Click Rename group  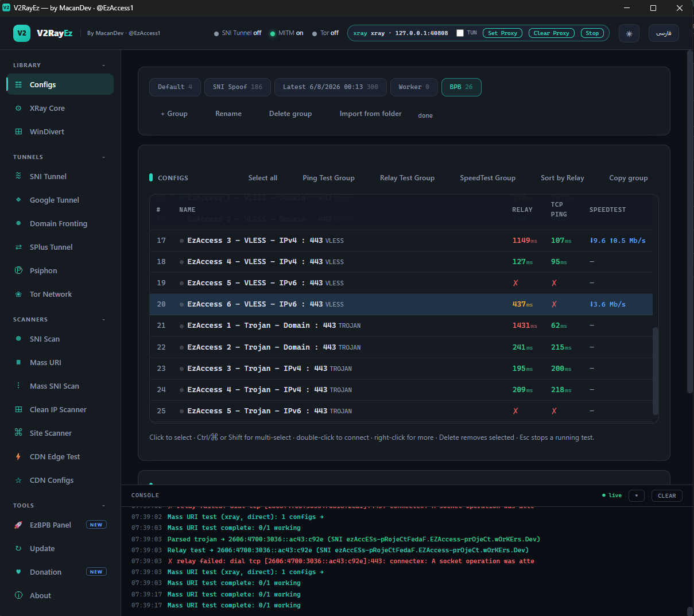(x=228, y=114)
